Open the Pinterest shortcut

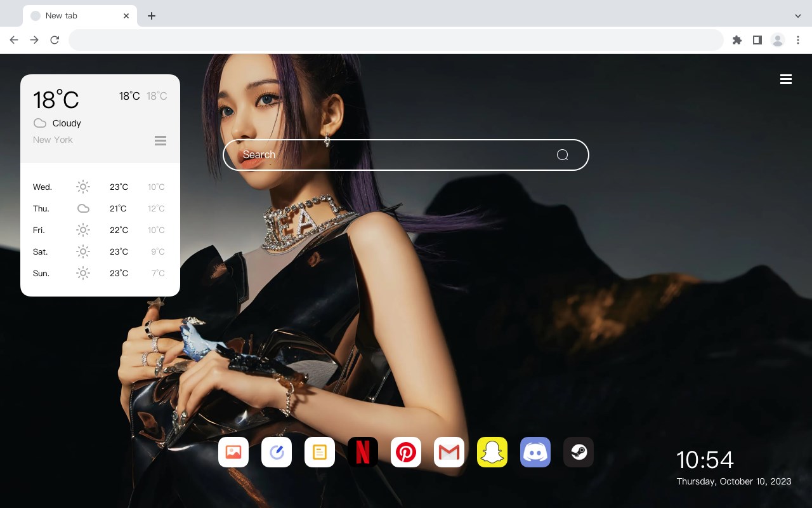[x=406, y=452]
